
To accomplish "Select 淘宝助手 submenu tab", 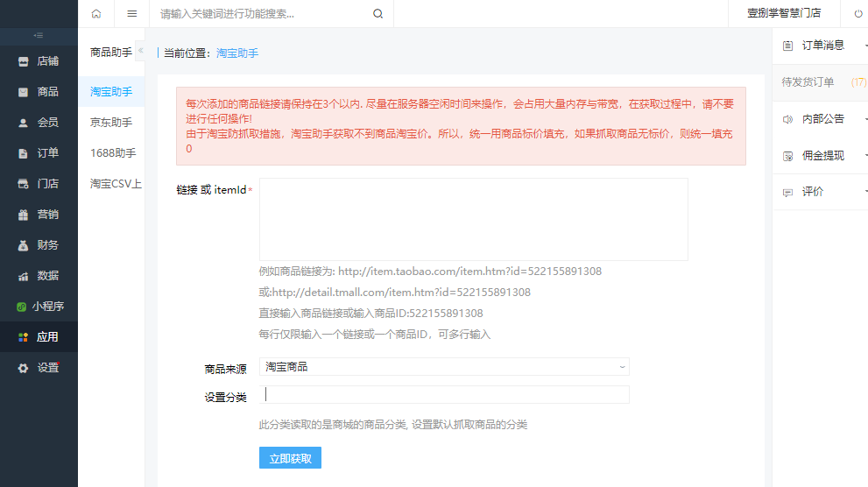I will [x=111, y=92].
